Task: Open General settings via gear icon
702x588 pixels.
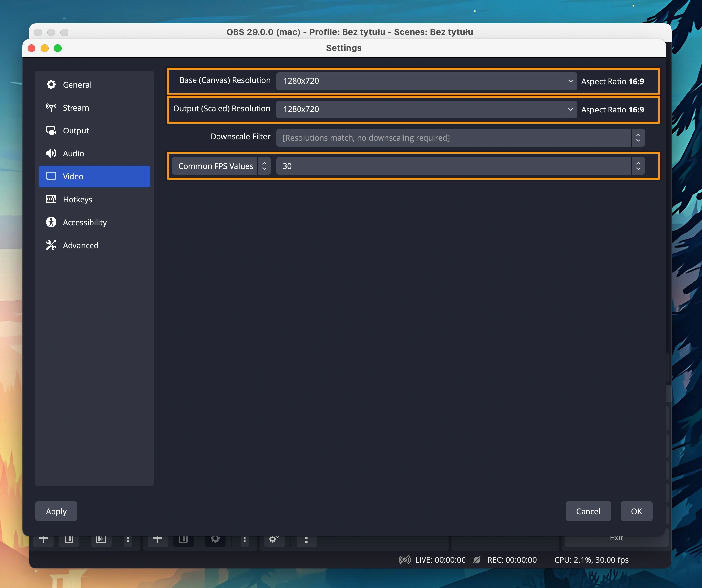Action: coord(51,85)
